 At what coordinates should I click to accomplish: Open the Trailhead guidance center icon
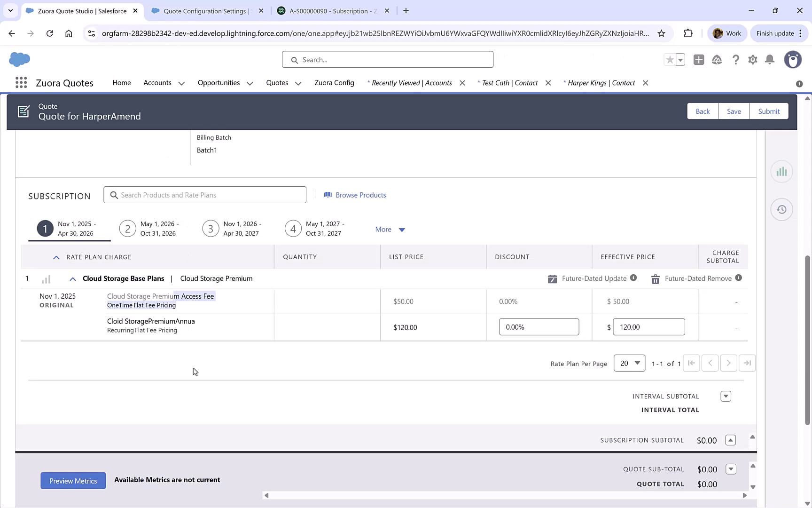coord(717,60)
